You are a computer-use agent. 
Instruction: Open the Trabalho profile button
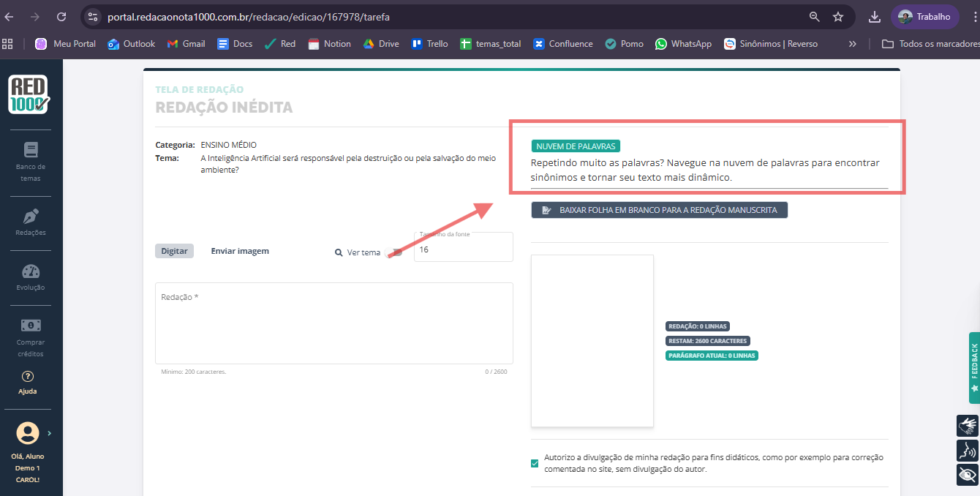click(924, 16)
